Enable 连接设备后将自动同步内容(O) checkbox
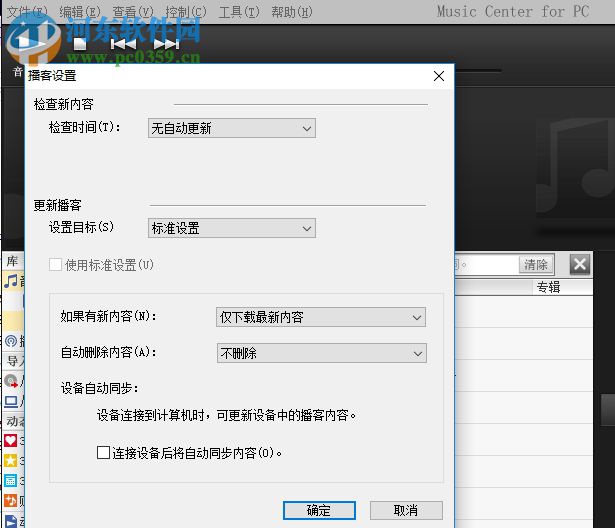 [104, 452]
